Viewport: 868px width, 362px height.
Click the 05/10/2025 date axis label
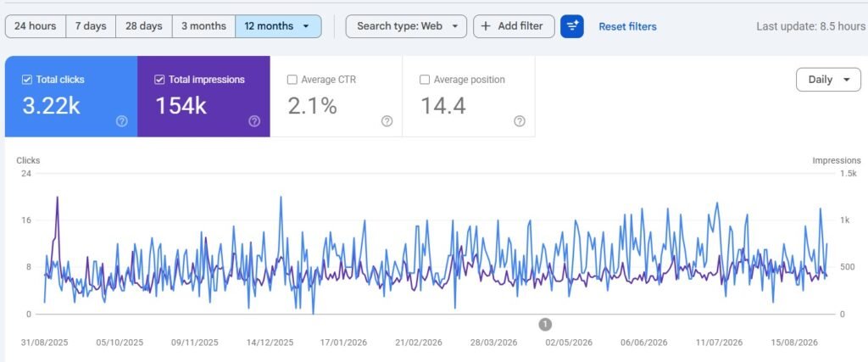coord(120,343)
